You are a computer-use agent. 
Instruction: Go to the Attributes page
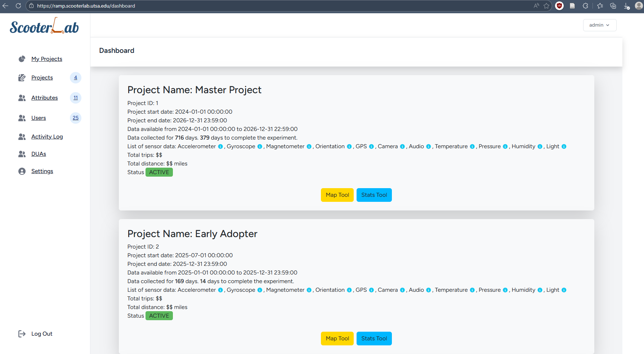tap(44, 98)
